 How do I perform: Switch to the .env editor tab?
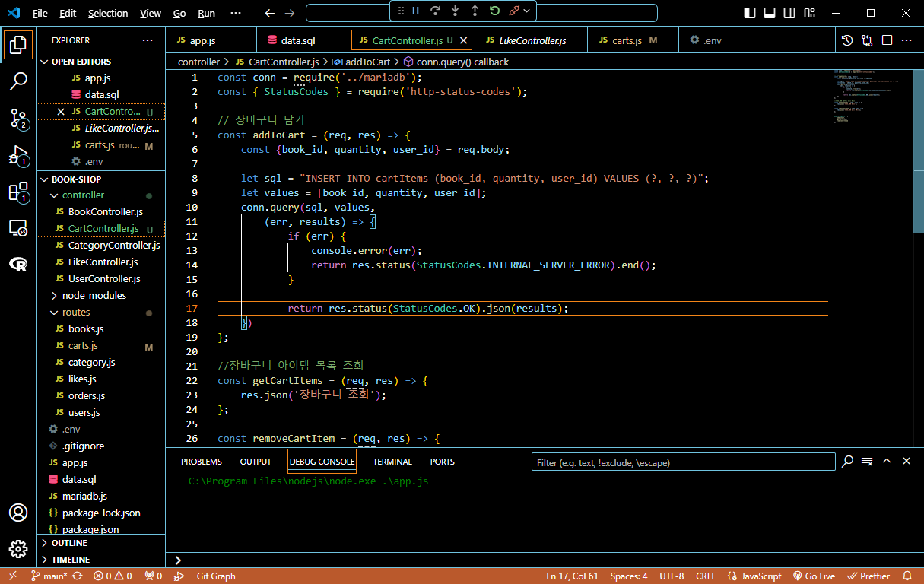point(724,40)
